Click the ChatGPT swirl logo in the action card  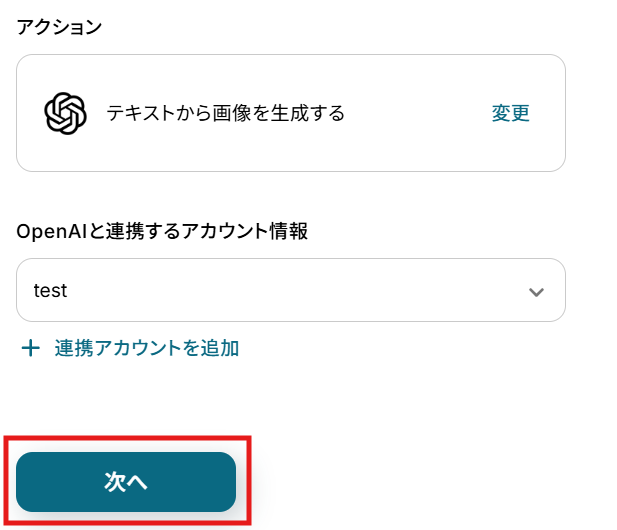tap(65, 113)
